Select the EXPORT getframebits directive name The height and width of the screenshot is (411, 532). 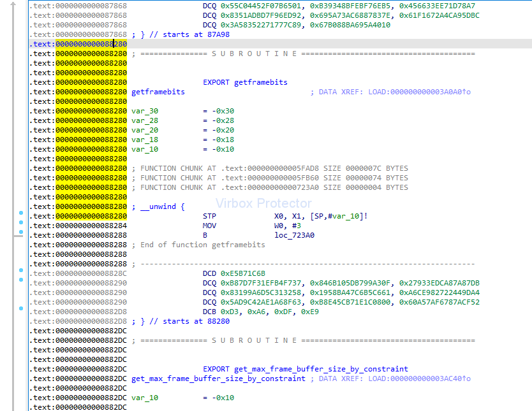[x=260, y=82]
